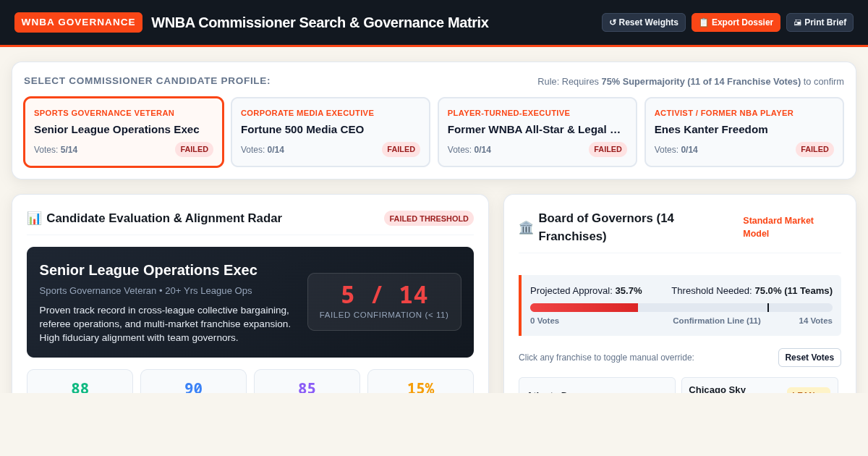Click the Reset Votes button
868x456 pixels.
[809, 358]
